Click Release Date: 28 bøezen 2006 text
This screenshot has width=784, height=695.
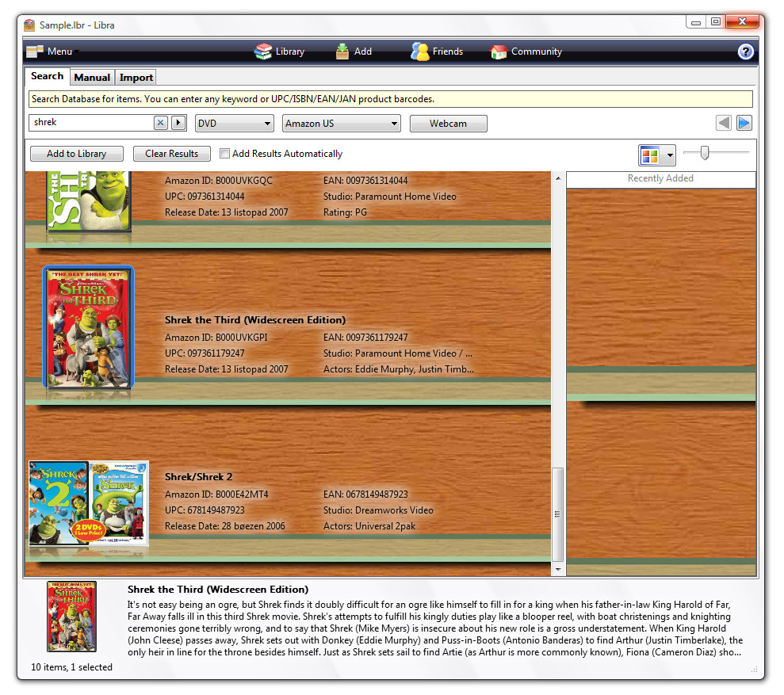tap(225, 526)
